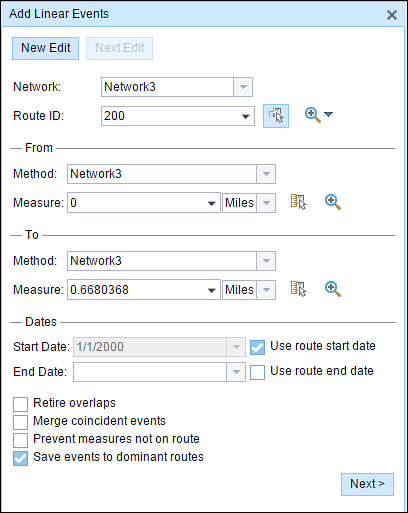Open the To Method dropdown

[266, 261]
